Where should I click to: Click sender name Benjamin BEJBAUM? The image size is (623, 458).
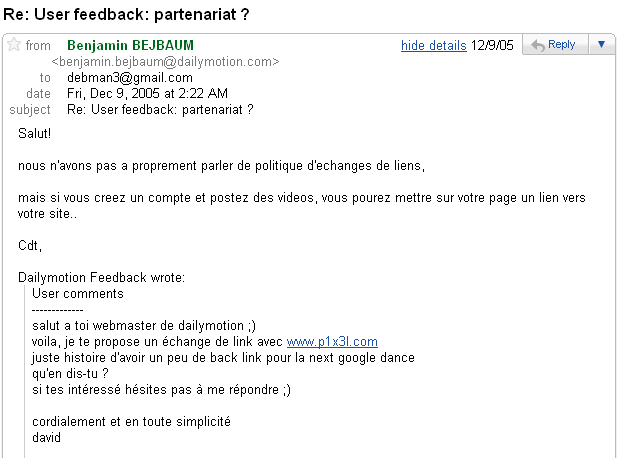(130, 45)
